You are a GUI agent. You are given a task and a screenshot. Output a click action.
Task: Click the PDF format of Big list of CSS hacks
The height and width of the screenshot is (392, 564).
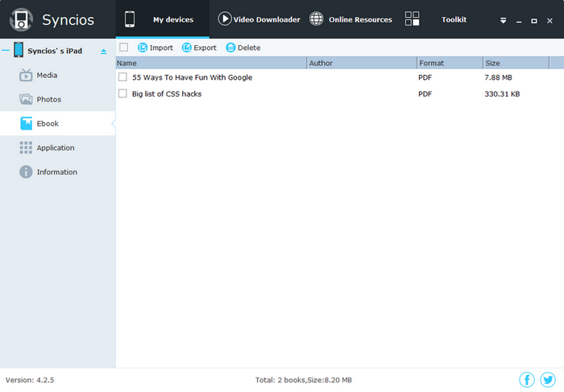425,94
